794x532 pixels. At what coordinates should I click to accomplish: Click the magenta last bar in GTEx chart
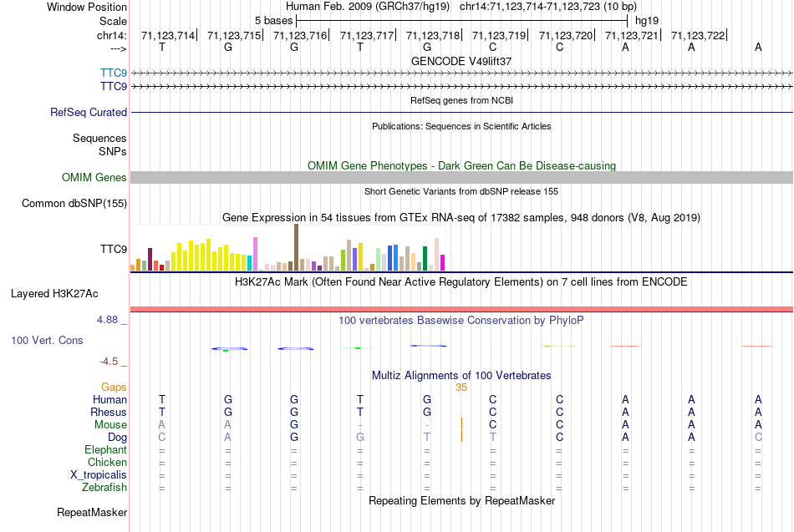coord(442,263)
